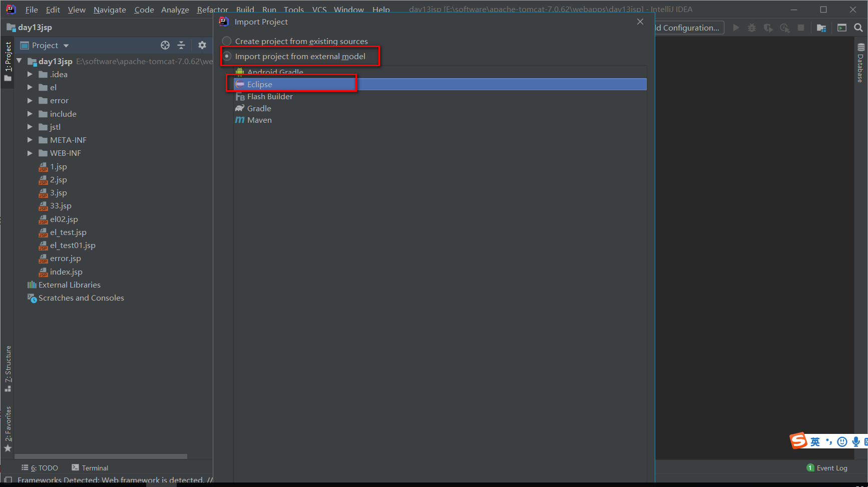Open Project Structure icon in toolbar
868x487 pixels.
point(821,28)
